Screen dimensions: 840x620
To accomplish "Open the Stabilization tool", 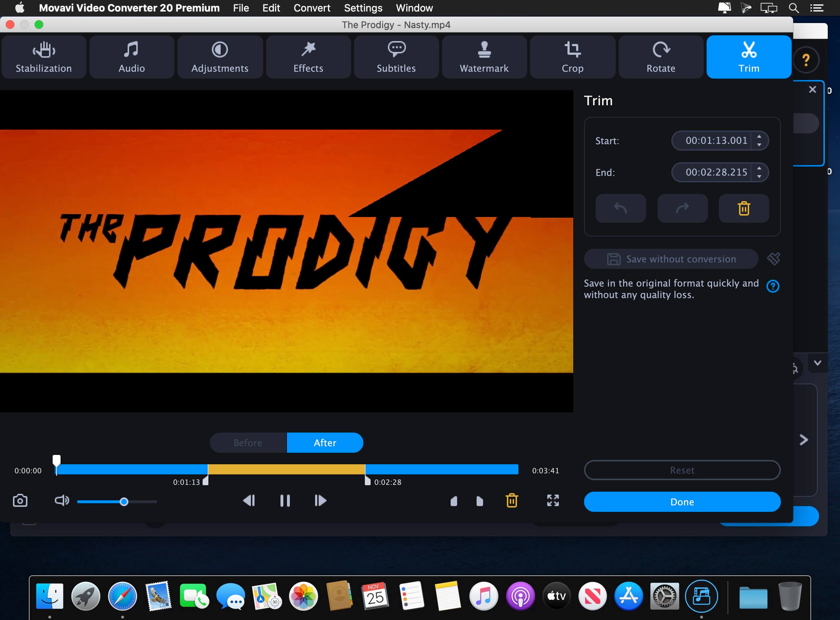I will click(44, 57).
